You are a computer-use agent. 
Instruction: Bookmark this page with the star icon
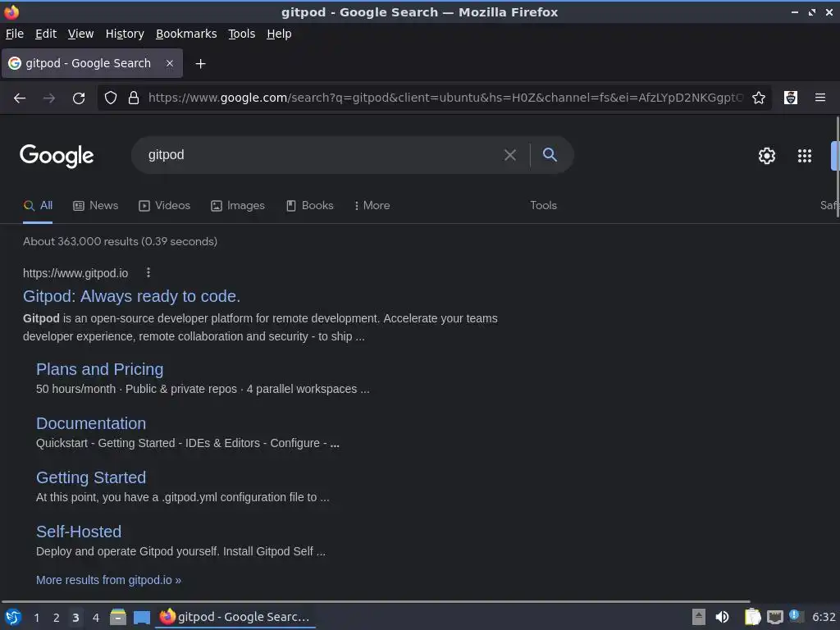tap(759, 98)
